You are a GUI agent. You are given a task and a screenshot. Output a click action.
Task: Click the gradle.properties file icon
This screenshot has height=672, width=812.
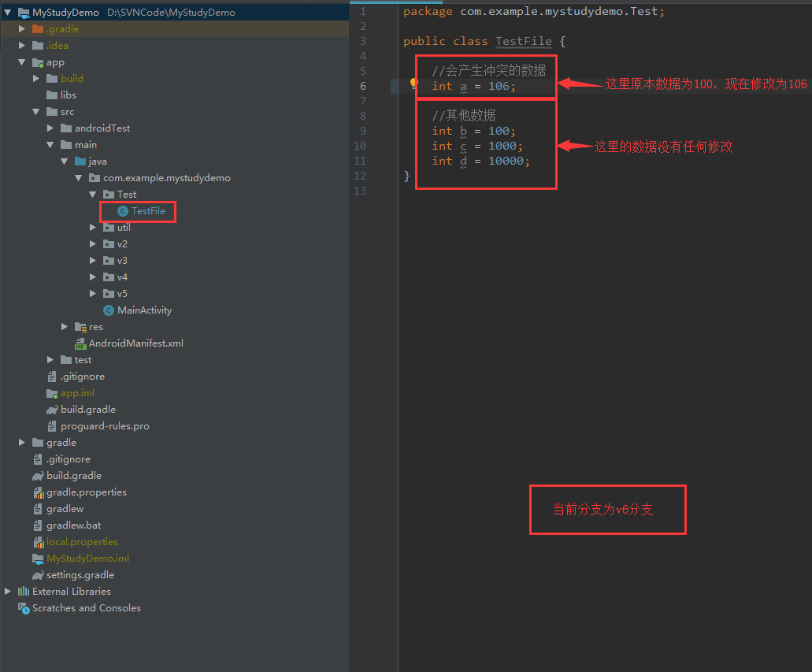39,492
